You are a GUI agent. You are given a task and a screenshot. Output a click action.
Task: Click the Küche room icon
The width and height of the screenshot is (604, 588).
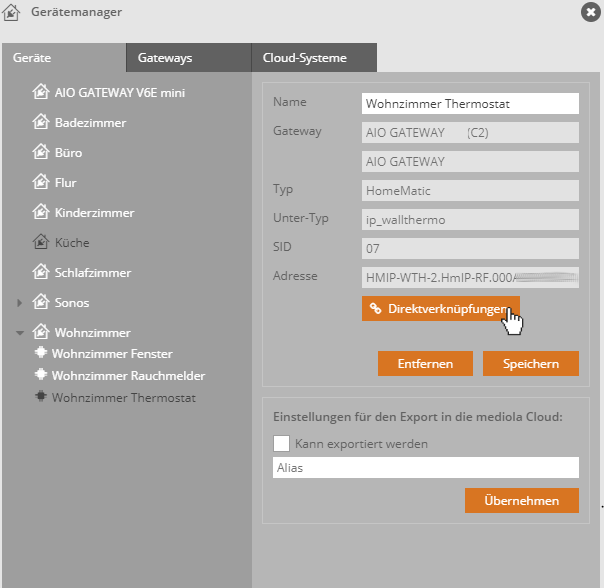tap(41, 243)
